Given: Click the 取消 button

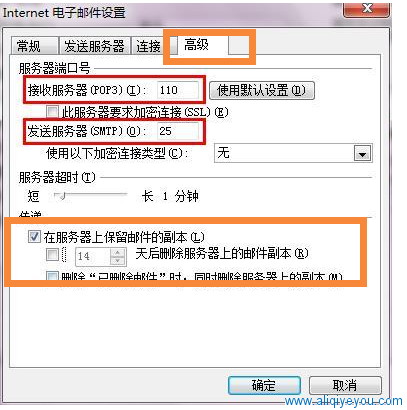Looking at the screenshot, I should tap(345, 386).
